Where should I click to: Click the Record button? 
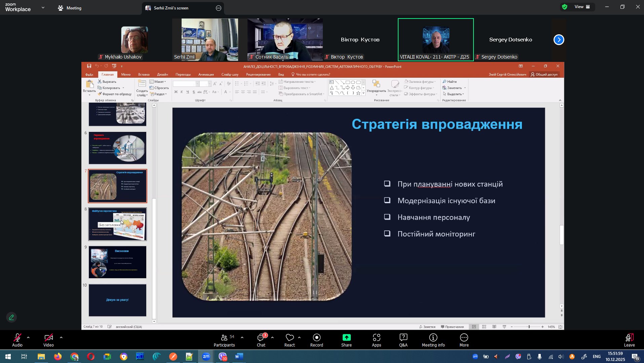pyautogui.click(x=316, y=340)
